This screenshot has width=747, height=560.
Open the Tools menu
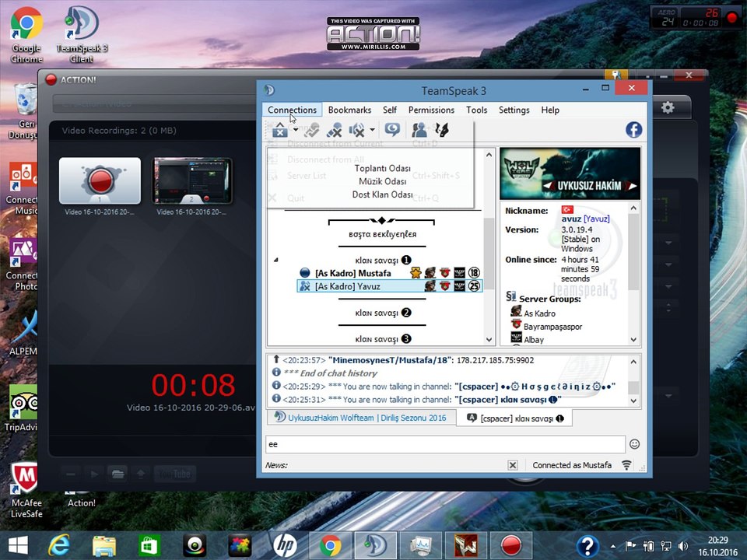476,110
